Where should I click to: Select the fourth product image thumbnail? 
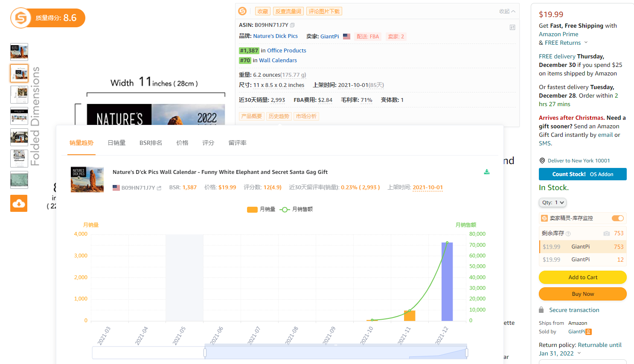19,116
